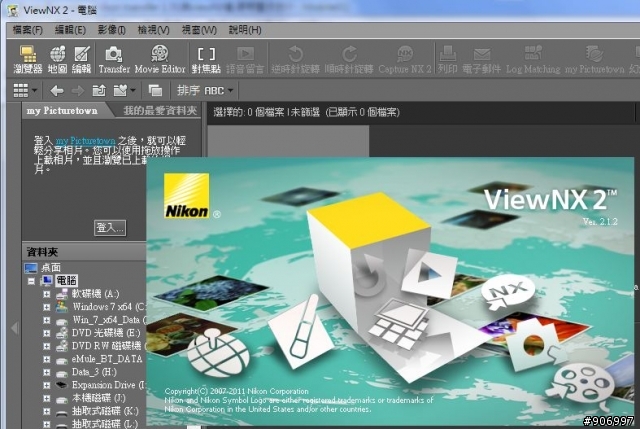The image size is (640, 429).
Task: Open the 排序 ABC sort dropdown
Action: 205,90
